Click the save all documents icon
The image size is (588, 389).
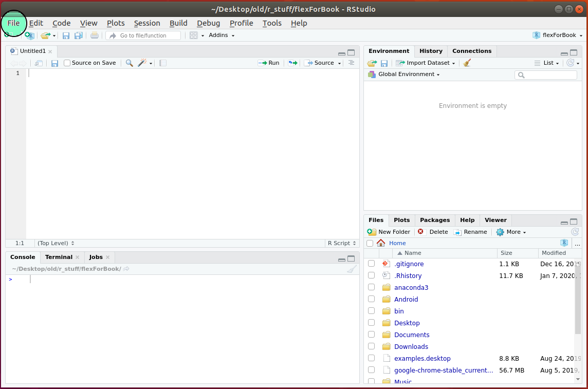(x=79, y=35)
